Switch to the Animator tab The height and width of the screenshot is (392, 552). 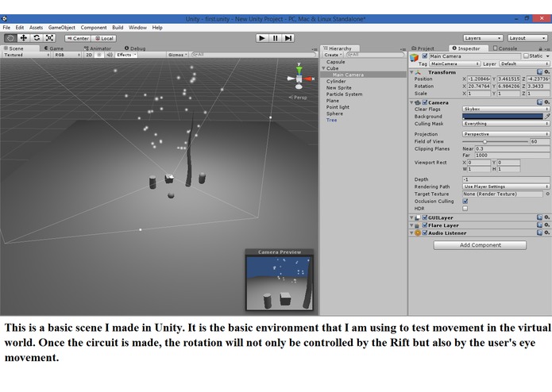[x=98, y=48]
